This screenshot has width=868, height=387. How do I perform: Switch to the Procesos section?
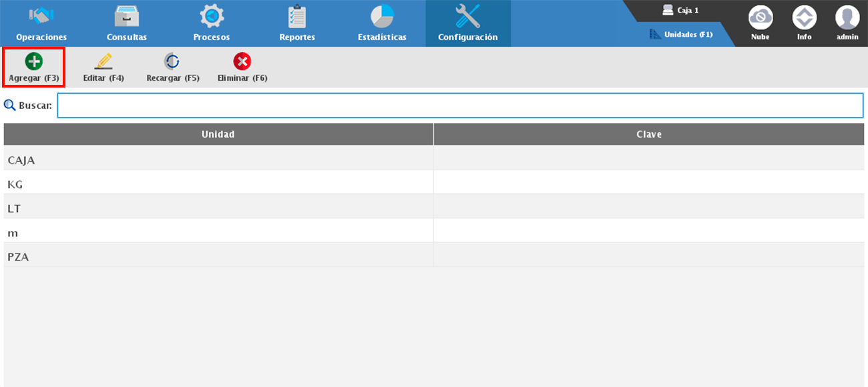[x=212, y=23]
